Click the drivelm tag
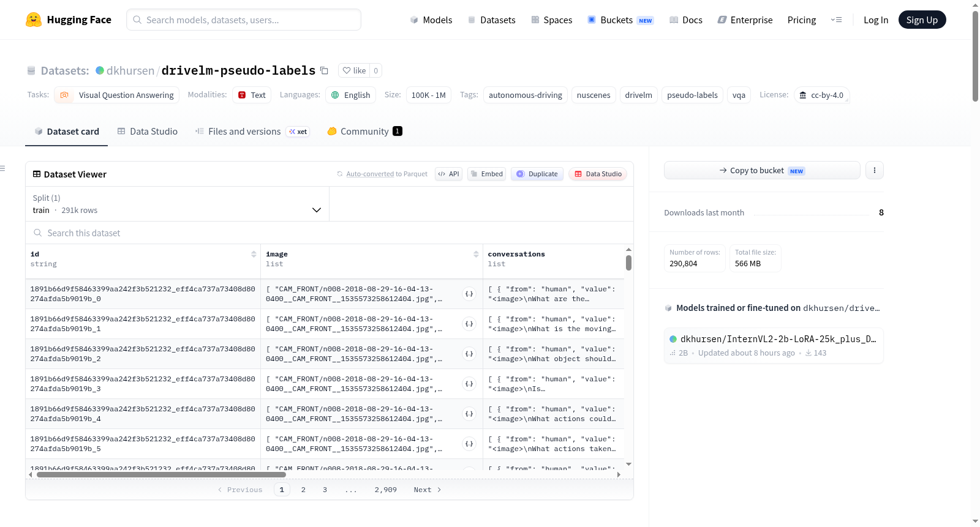980x527 pixels. pos(638,95)
